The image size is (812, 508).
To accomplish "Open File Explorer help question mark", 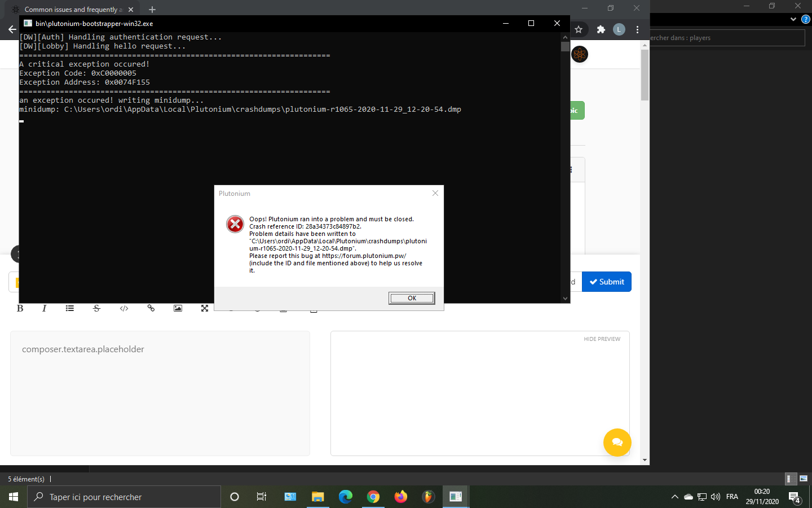I will point(805,19).
